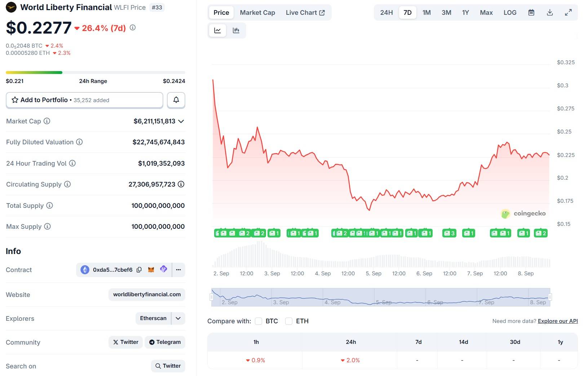Click the World Liberty Financial coin logo

tap(11, 7)
